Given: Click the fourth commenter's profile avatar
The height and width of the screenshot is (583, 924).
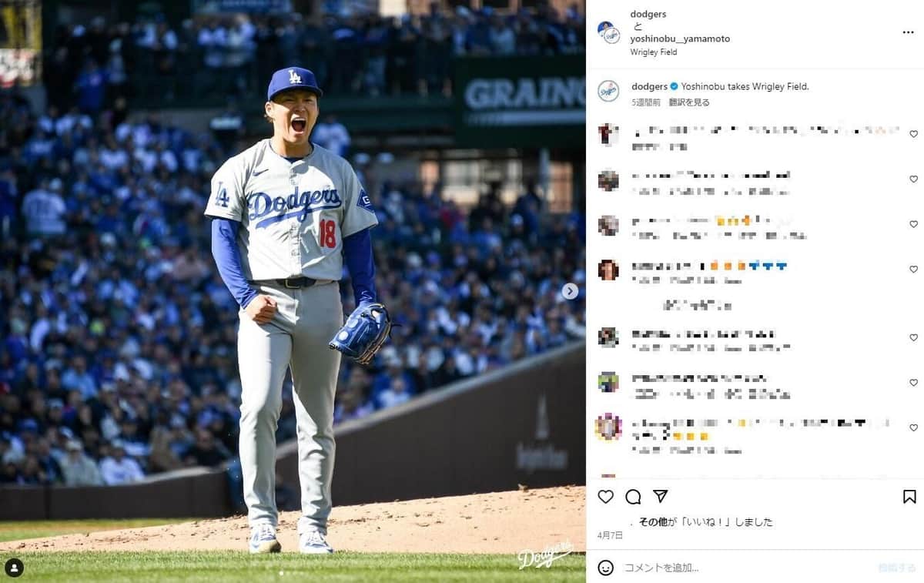Looking at the screenshot, I should coord(608,270).
